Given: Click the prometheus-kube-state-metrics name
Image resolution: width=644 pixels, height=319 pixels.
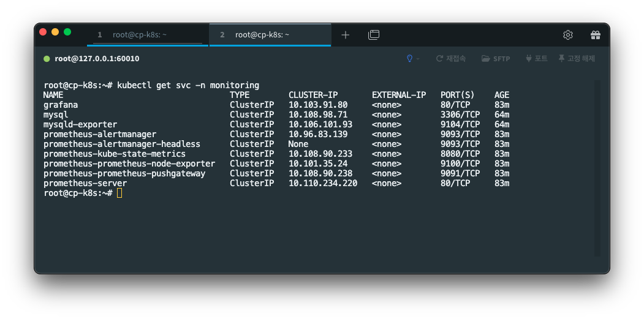Looking at the screenshot, I should (115, 154).
